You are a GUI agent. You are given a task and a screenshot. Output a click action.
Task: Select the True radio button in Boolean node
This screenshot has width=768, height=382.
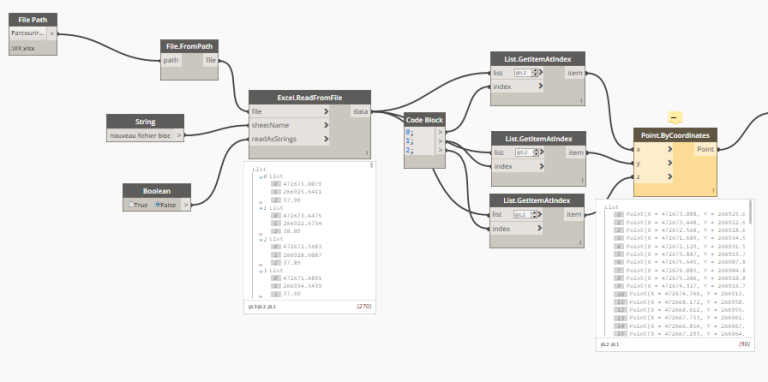tap(131, 205)
